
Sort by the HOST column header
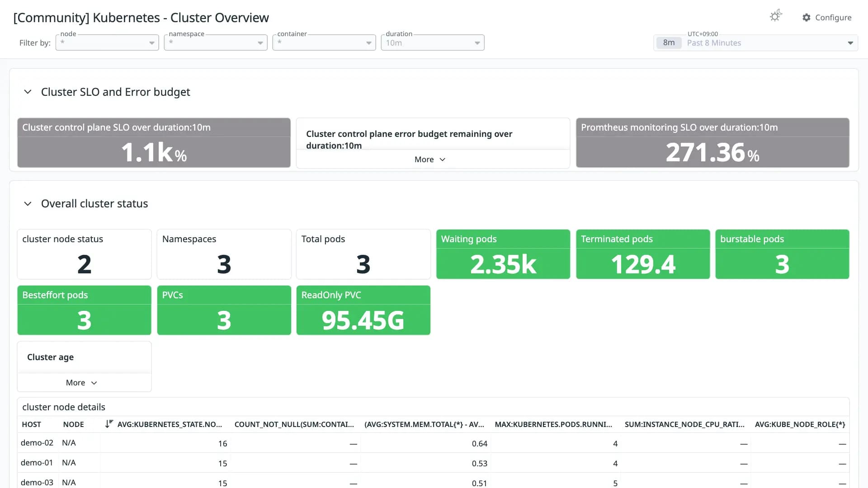click(x=31, y=424)
